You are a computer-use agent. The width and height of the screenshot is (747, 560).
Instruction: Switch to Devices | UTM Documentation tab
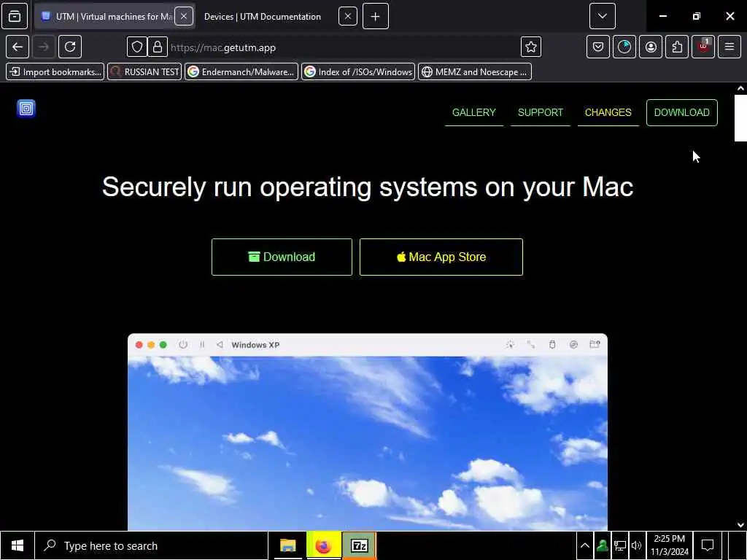(x=263, y=17)
